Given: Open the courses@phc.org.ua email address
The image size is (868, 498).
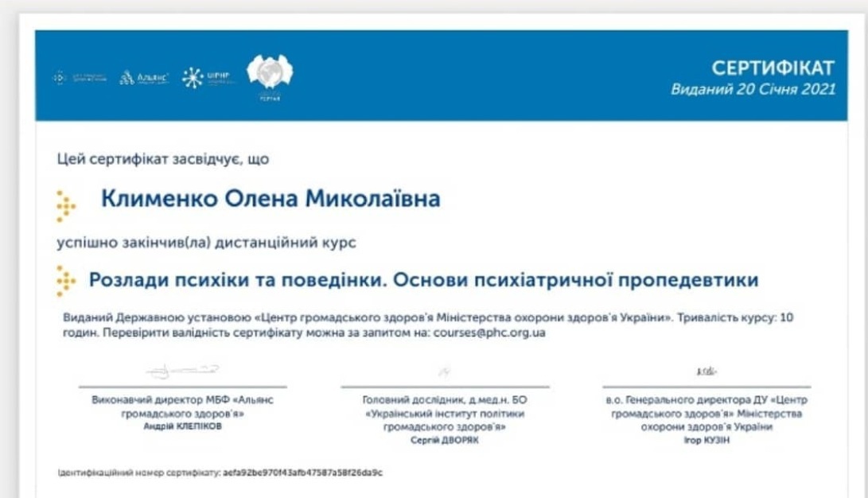Looking at the screenshot, I should click(x=488, y=333).
